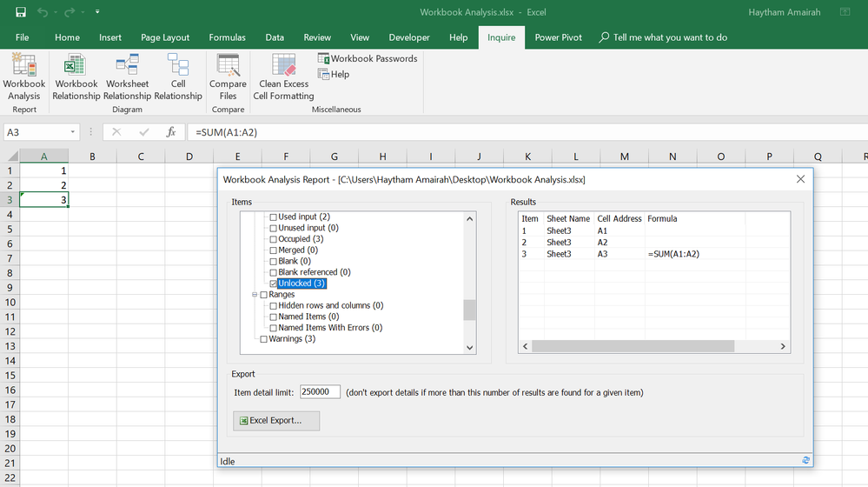Open the Worksheet Relationship diagram
868x487 pixels.
pyautogui.click(x=127, y=77)
